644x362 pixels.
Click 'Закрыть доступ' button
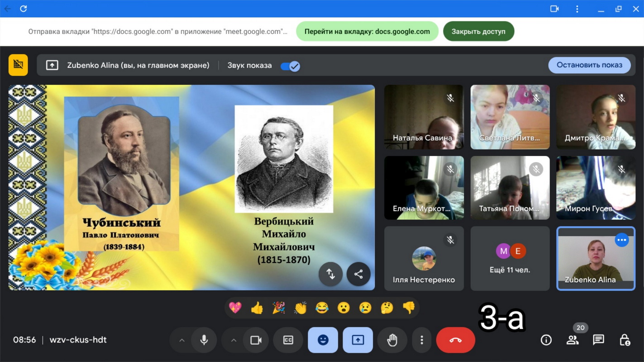pyautogui.click(x=478, y=32)
